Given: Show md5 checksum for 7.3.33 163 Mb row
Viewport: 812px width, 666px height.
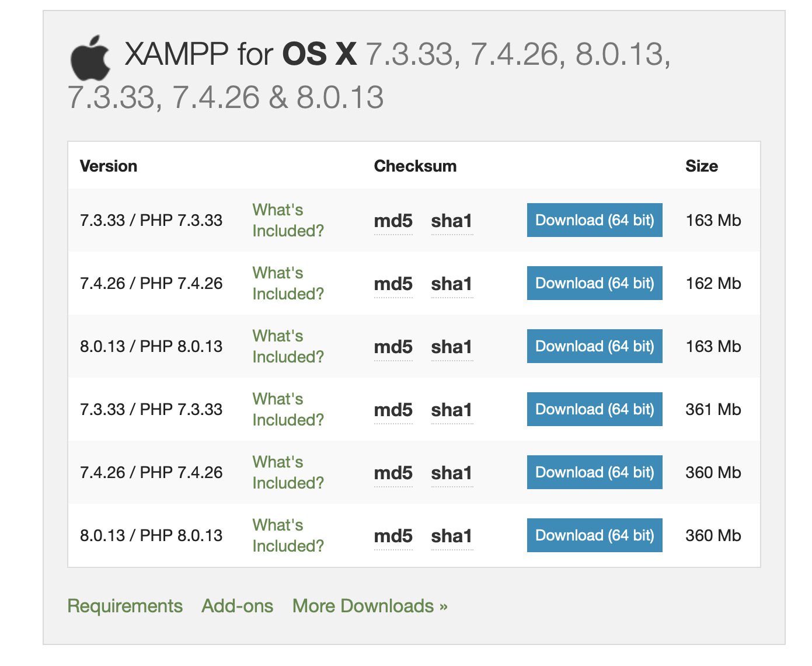Looking at the screenshot, I should pos(393,221).
